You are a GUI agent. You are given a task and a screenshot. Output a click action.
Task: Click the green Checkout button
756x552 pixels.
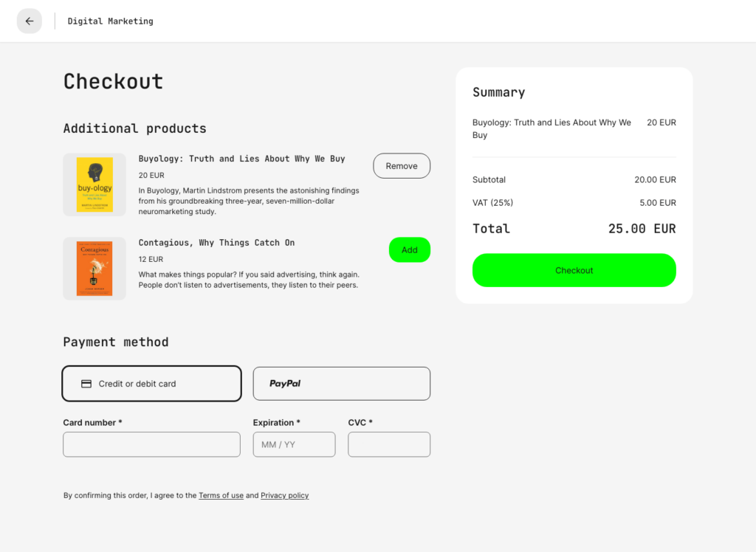tap(574, 270)
